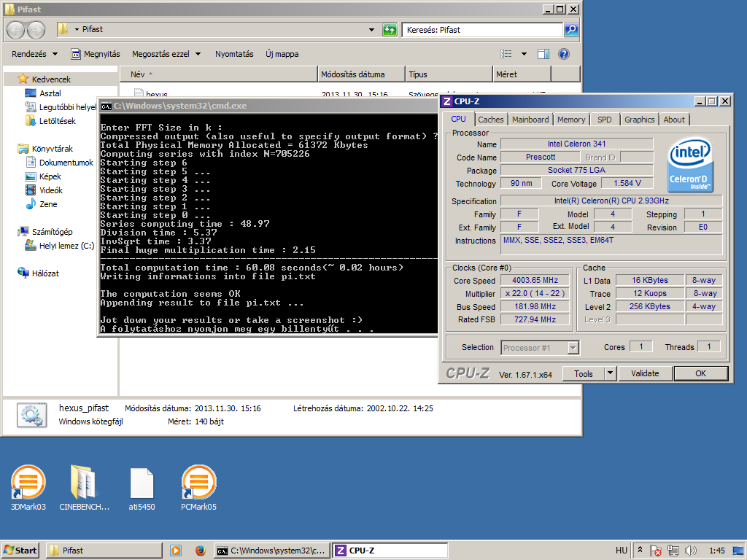This screenshot has height=560, width=747.
Task: Open the Start menu
Action: (20, 551)
